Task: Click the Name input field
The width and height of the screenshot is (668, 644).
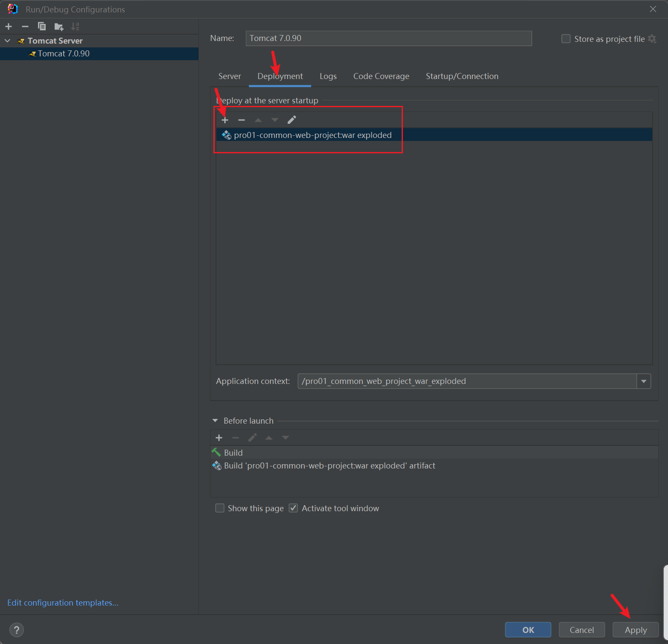Action: pyautogui.click(x=389, y=38)
